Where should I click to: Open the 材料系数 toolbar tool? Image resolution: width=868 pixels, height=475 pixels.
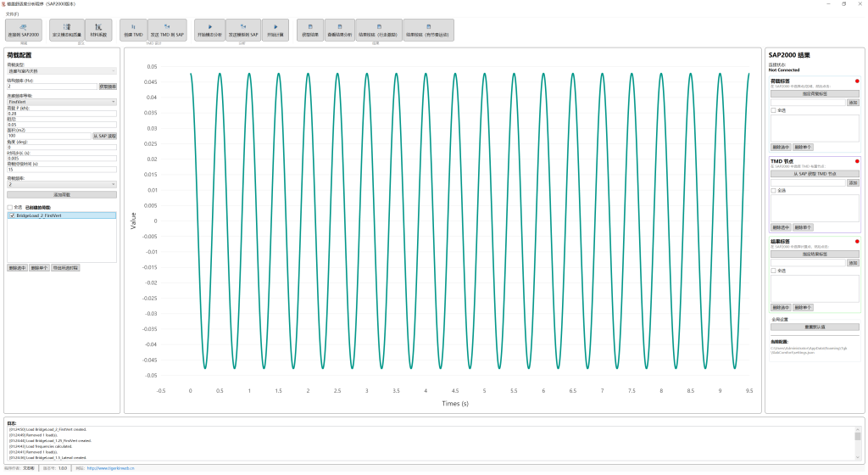point(98,31)
